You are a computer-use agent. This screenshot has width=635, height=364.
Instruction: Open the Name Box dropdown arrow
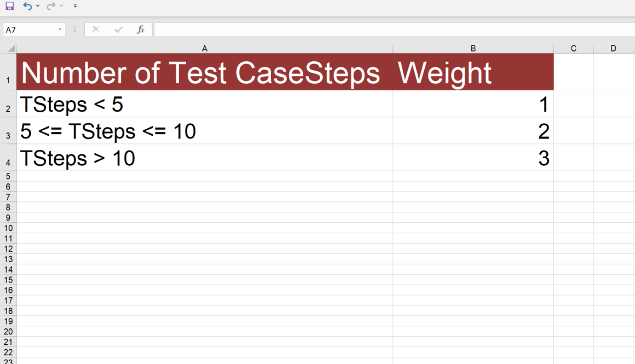(x=60, y=30)
